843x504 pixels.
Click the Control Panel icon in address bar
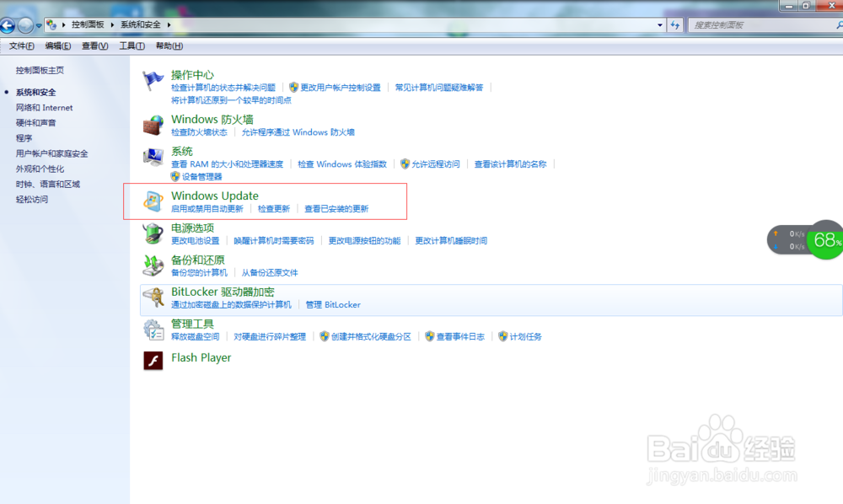(x=51, y=24)
